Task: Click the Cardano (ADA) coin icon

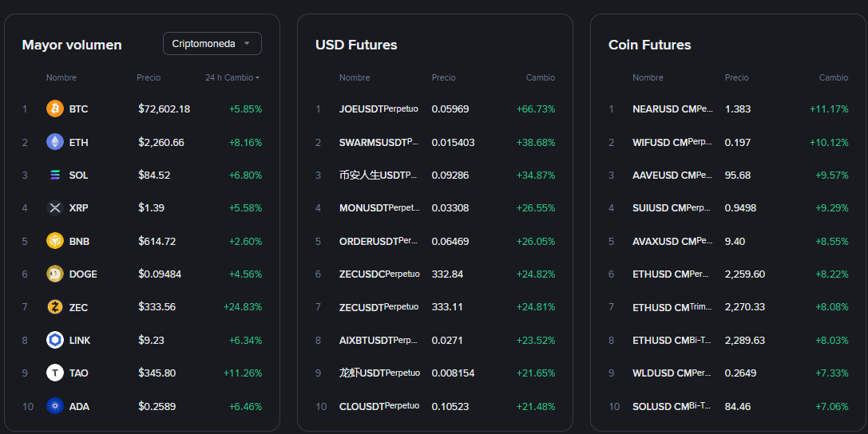Action: click(55, 406)
